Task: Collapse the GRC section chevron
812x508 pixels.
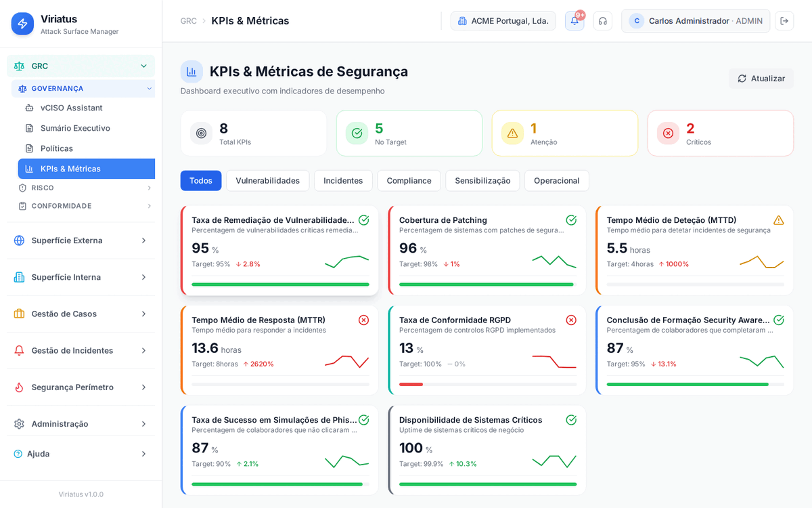Action: point(143,66)
